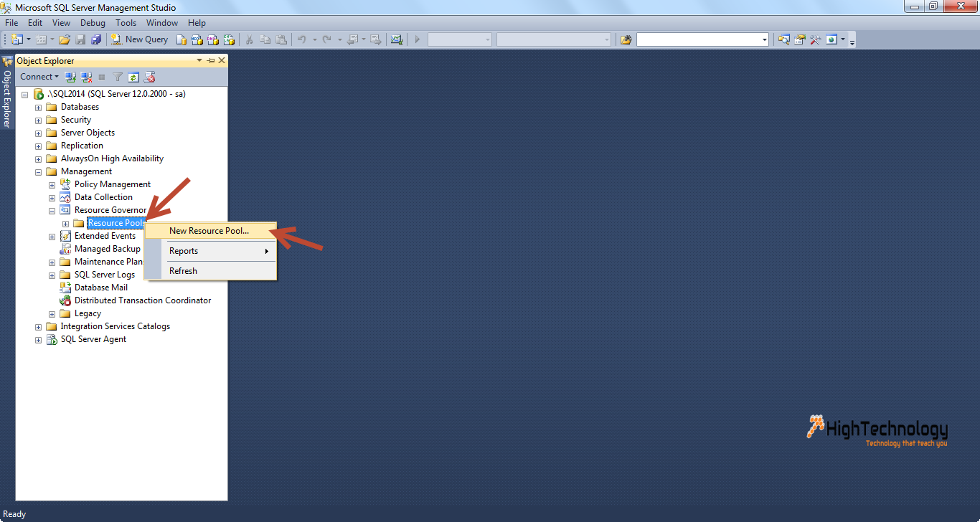
Task: Expand the Security folder node
Action: pos(38,120)
